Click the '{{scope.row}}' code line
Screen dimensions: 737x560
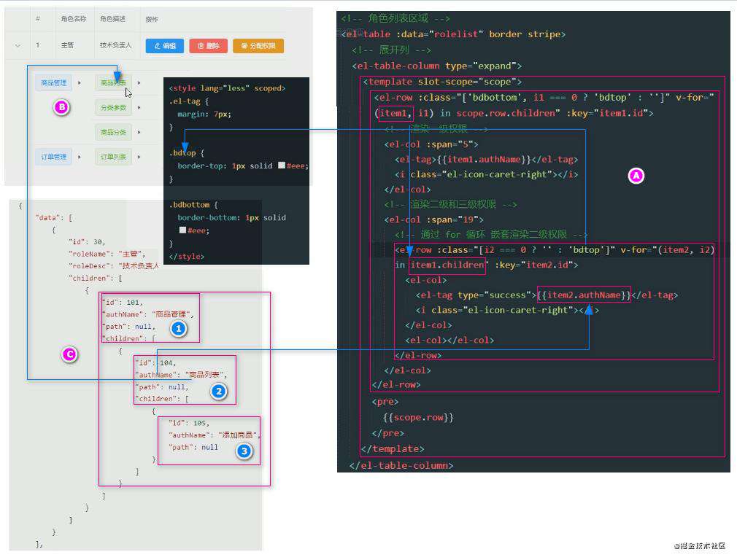pyautogui.click(x=418, y=417)
